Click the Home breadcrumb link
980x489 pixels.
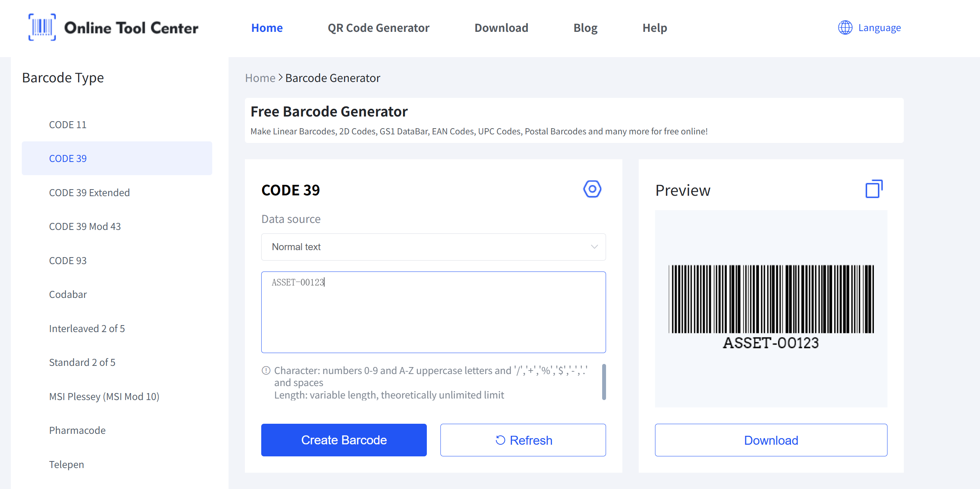(x=260, y=78)
